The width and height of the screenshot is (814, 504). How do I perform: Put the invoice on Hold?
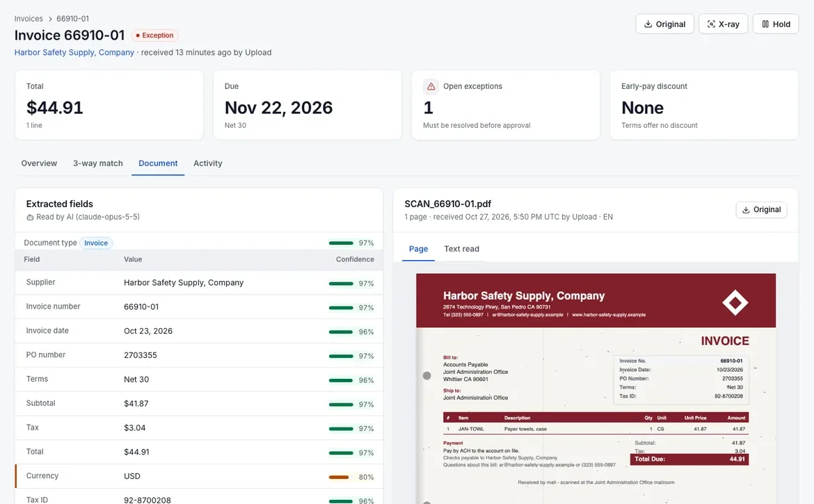(776, 24)
